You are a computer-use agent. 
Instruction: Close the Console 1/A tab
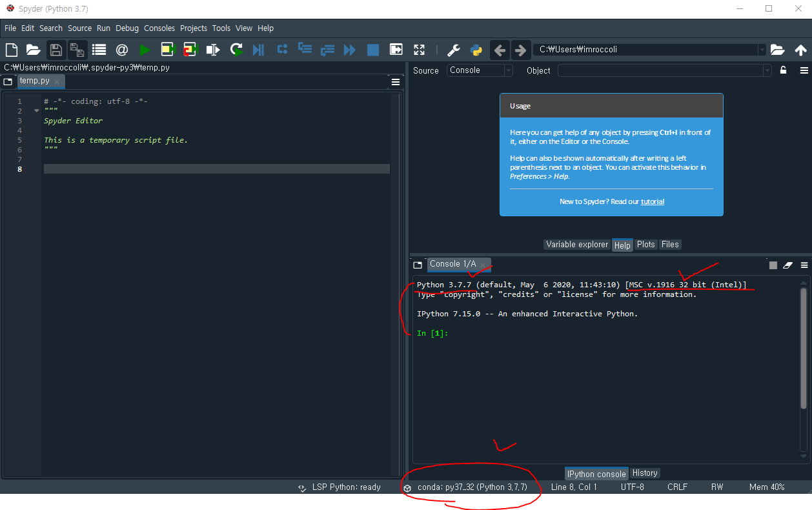tap(483, 265)
